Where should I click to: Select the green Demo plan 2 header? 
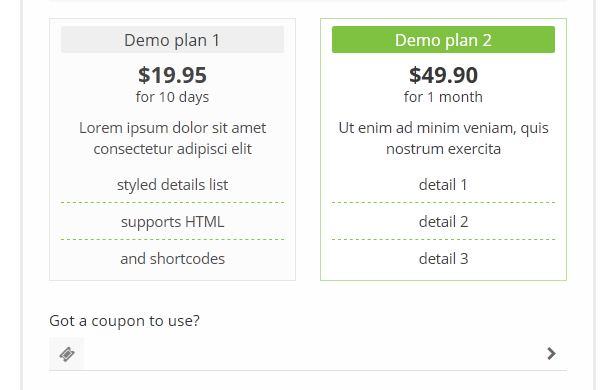[443, 40]
